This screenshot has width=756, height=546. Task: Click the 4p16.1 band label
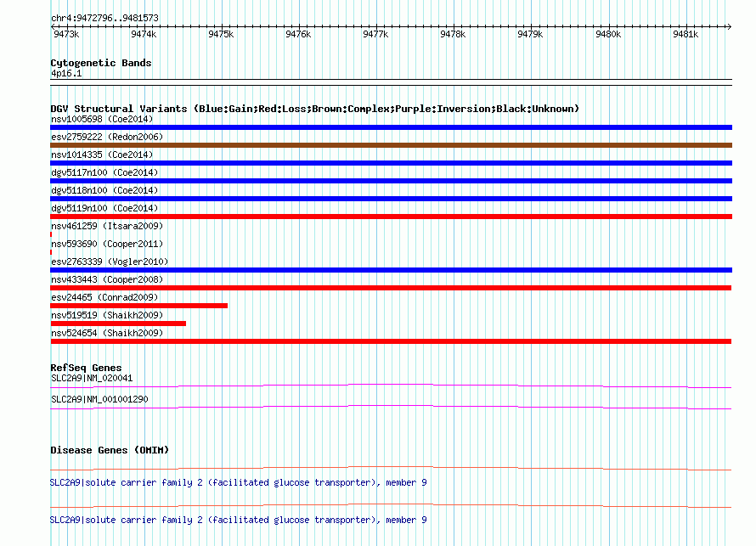coord(66,73)
